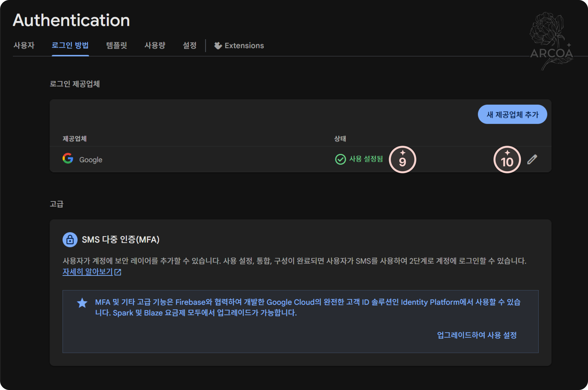
Task: Click the 업그레이드하여 사용 설정 link
Action: [476, 335]
